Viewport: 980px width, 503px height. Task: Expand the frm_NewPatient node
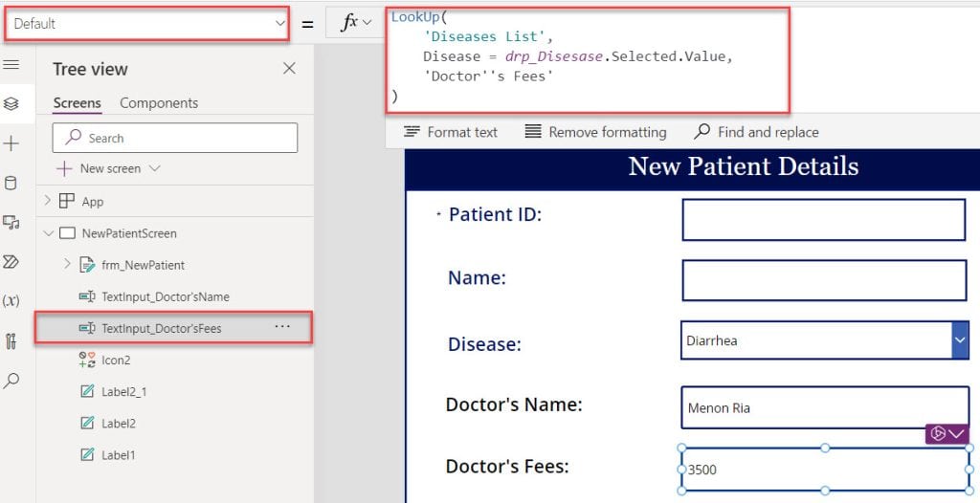pos(68,265)
